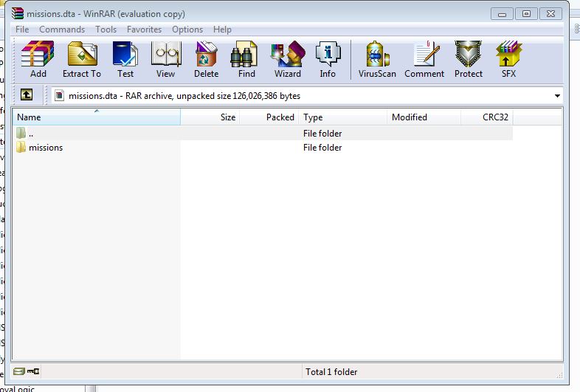Open the Comment editor tool

point(424,59)
